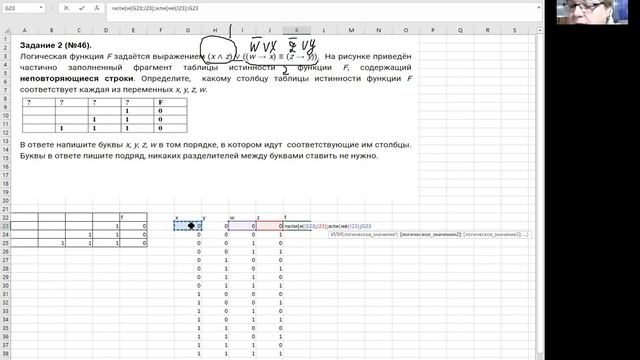Click the Select All corner of the sheet

point(6,30)
